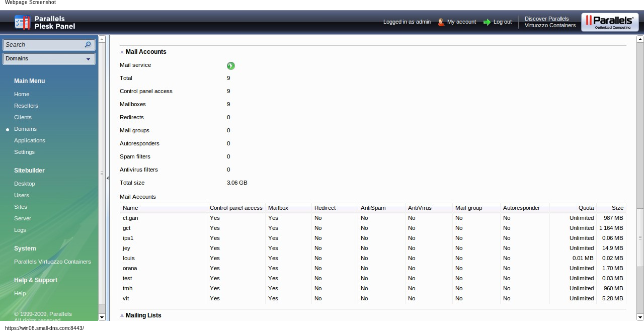Click the Parallels Optimized Computing banner
644x331 pixels.
[x=609, y=22]
